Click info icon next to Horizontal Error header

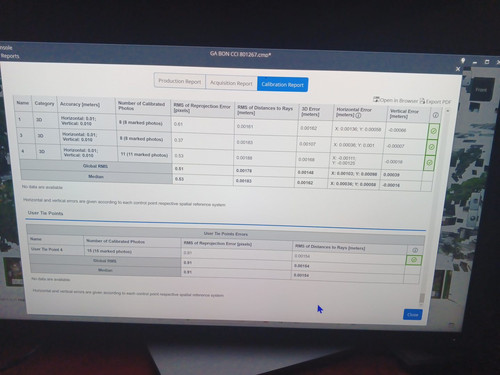(x=358, y=116)
